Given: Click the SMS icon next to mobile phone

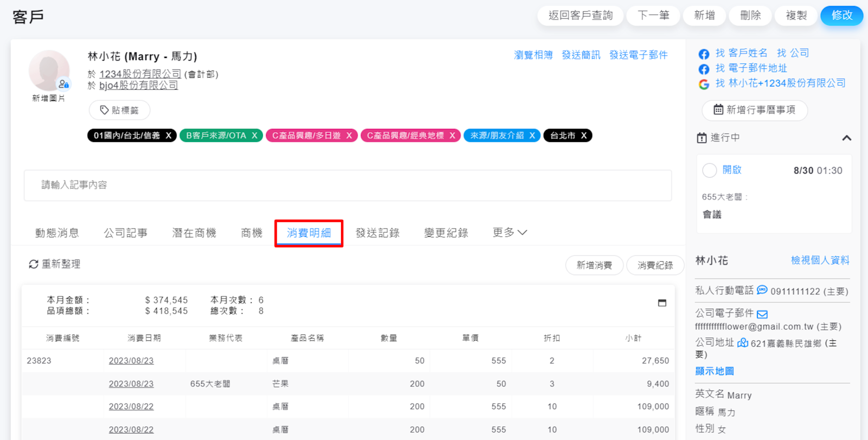Looking at the screenshot, I should (x=762, y=290).
